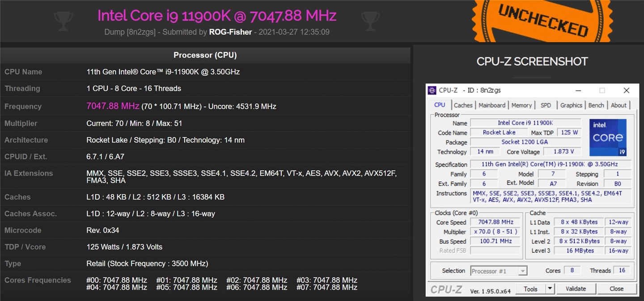Click the Validate button
Image resolution: width=644 pixels, height=301 pixels.
pos(576,288)
